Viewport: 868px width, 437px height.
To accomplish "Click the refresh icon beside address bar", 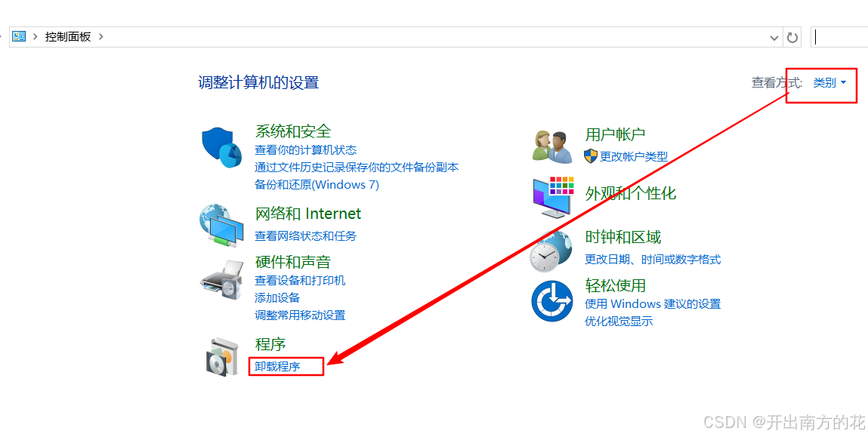I will (792, 38).
